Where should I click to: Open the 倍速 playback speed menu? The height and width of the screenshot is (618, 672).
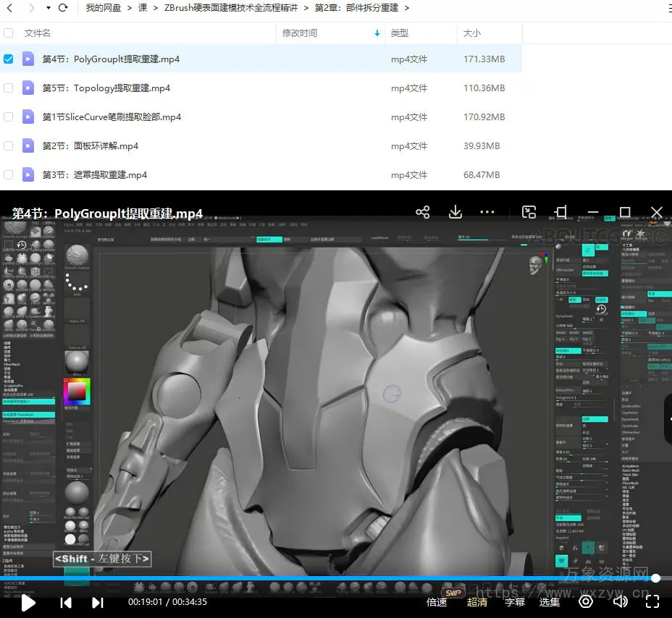[x=437, y=602]
